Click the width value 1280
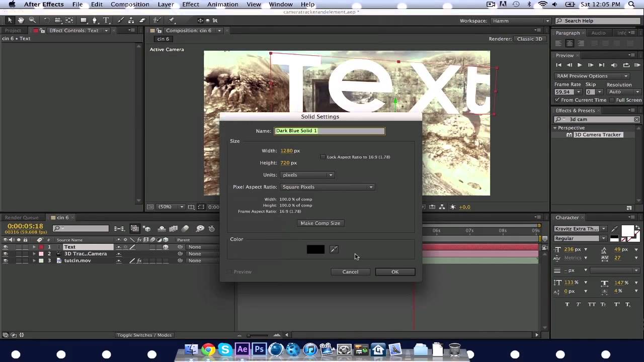644x362 pixels. point(286,151)
